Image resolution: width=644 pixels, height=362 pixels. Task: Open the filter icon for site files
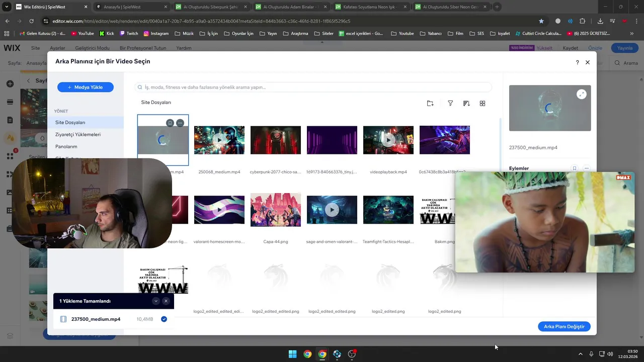pos(450,103)
